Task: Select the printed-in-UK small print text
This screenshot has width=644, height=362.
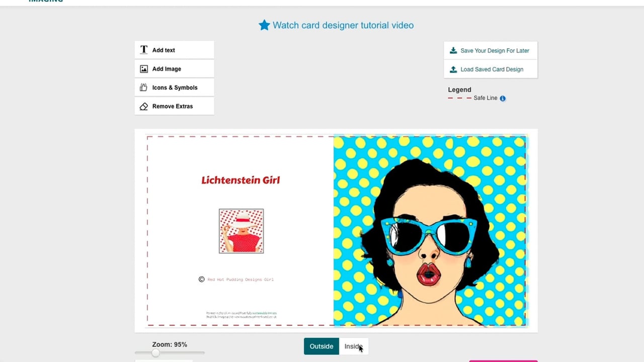Action: point(242,315)
